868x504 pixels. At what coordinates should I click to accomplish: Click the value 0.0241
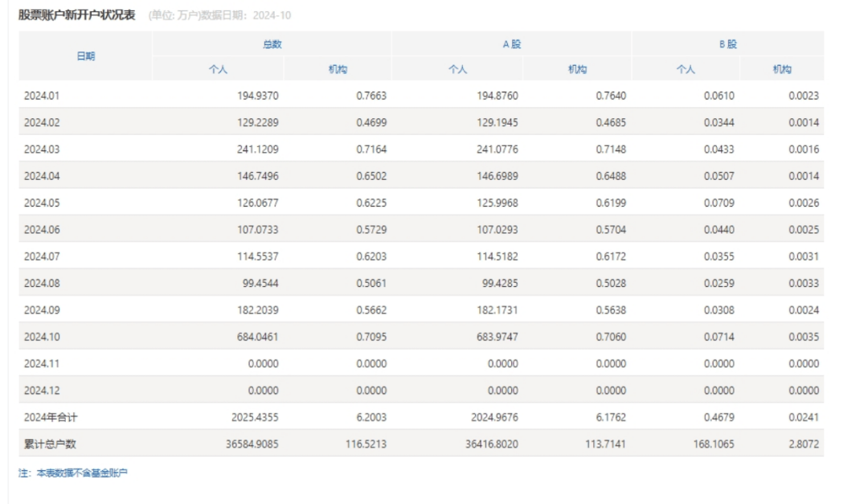click(x=804, y=417)
